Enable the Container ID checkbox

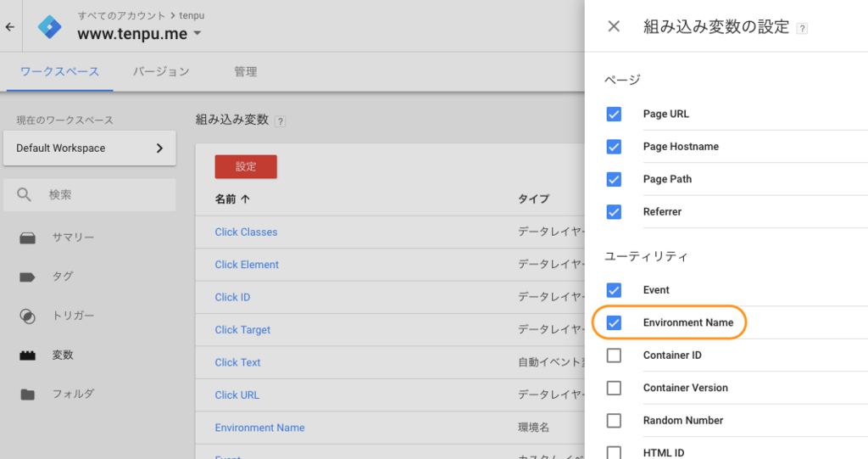click(614, 355)
